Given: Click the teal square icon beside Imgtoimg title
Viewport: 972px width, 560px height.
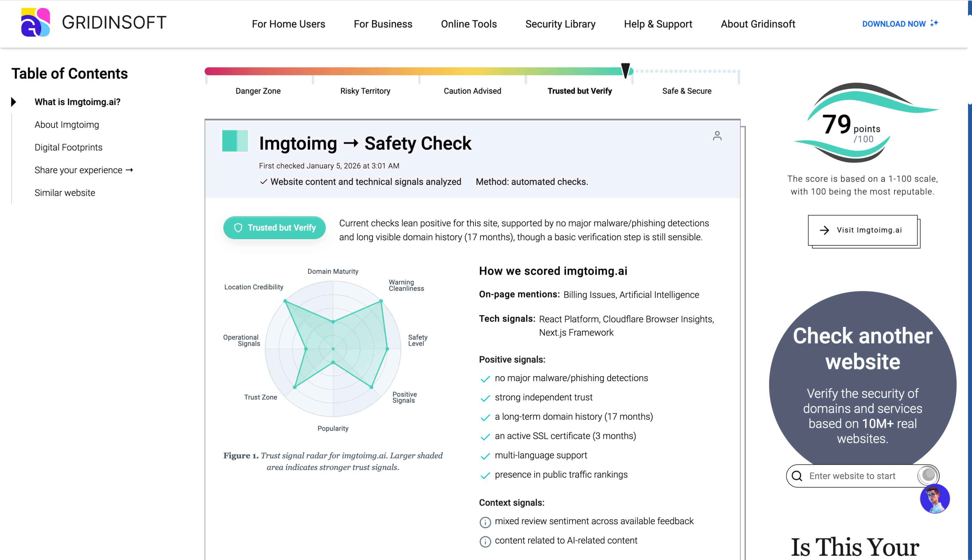Looking at the screenshot, I should [x=235, y=141].
